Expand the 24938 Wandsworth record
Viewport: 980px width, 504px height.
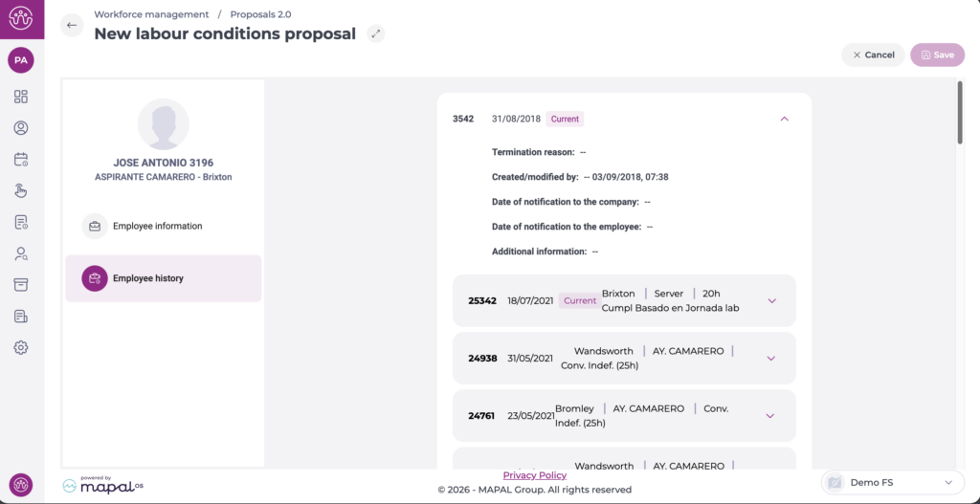(771, 359)
